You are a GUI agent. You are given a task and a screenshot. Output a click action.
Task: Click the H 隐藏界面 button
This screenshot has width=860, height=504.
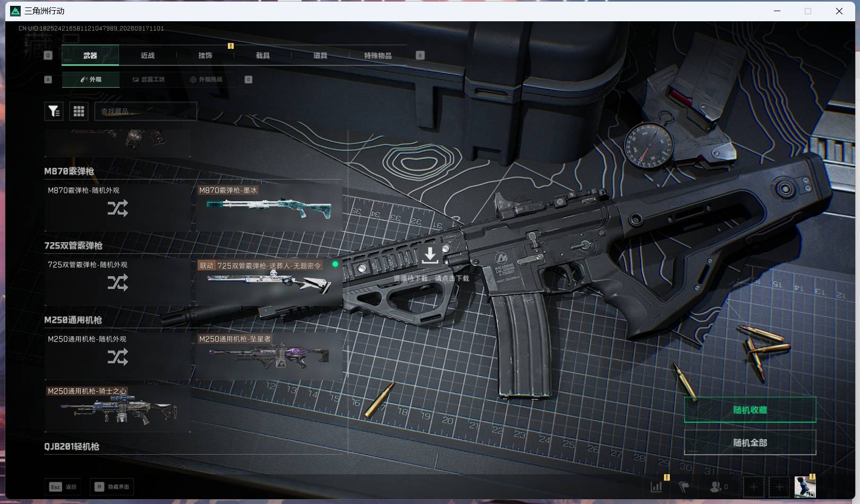point(112,486)
